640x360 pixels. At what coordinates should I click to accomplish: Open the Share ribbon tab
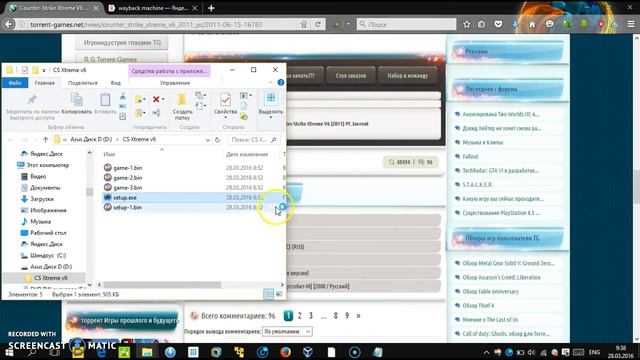83,82
